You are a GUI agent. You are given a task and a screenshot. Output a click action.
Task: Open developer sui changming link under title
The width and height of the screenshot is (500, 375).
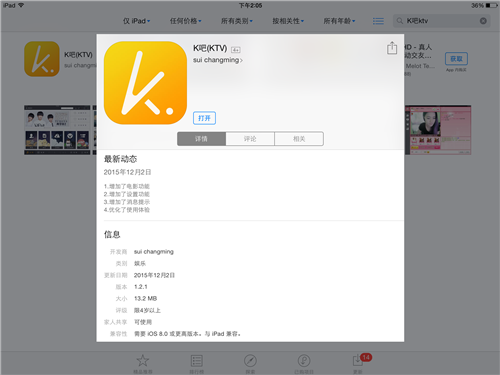point(218,60)
